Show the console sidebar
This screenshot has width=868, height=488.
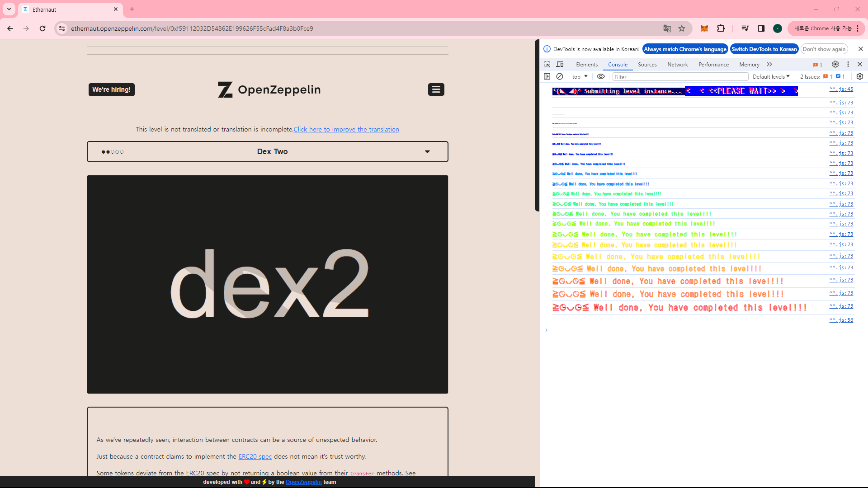click(x=547, y=76)
